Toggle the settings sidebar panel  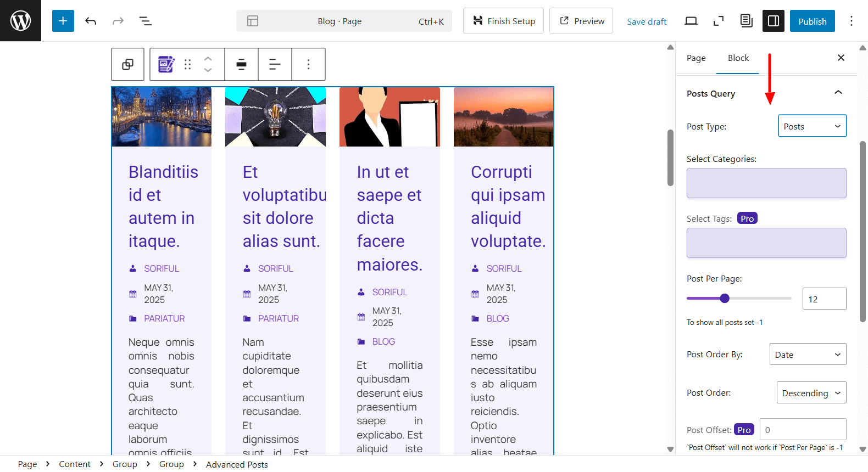(773, 21)
